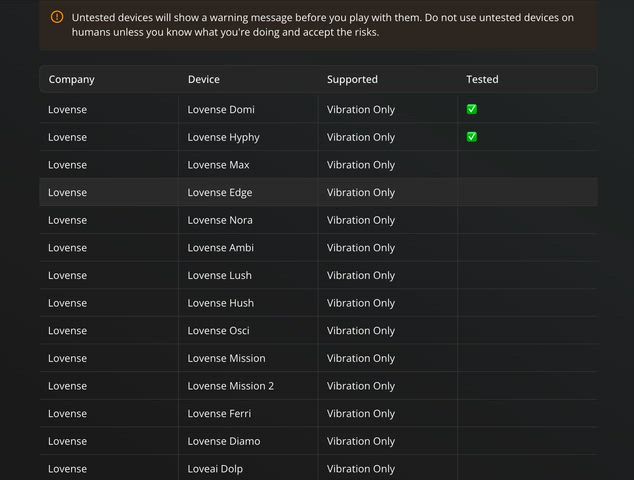Viewport: 634px width, 480px height.
Task: Select the Lovense Osci device name
Action: [218, 331]
